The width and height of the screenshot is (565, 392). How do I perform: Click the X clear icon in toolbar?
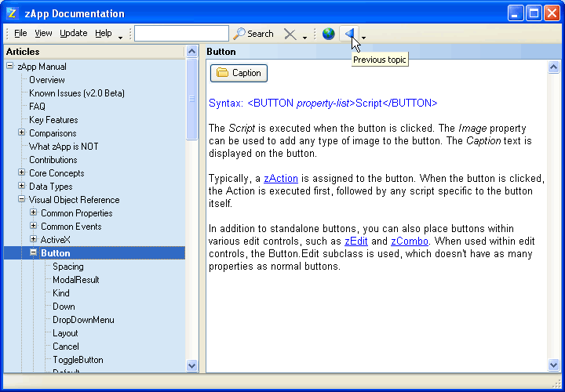pyautogui.click(x=290, y=34)
